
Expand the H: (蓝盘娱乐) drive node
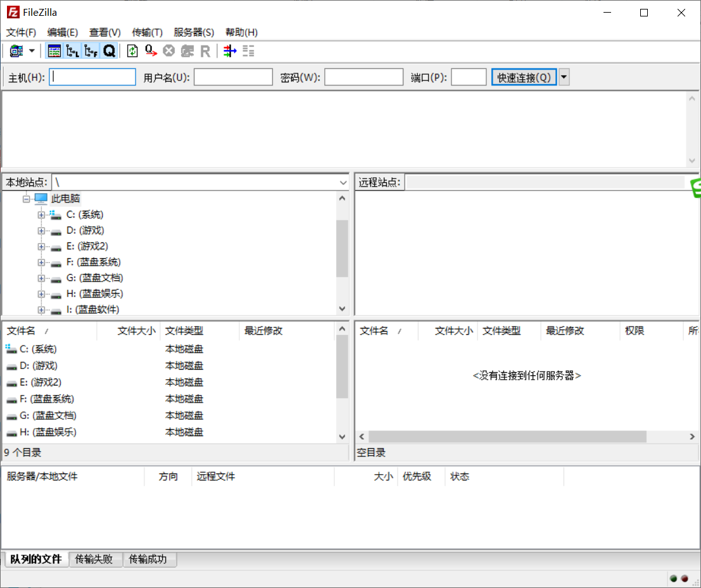[x=41, y=294]
